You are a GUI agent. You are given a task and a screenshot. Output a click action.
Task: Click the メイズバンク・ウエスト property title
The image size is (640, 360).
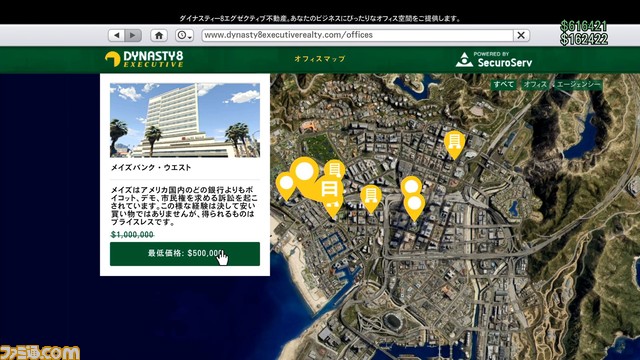tap(151, 168)
